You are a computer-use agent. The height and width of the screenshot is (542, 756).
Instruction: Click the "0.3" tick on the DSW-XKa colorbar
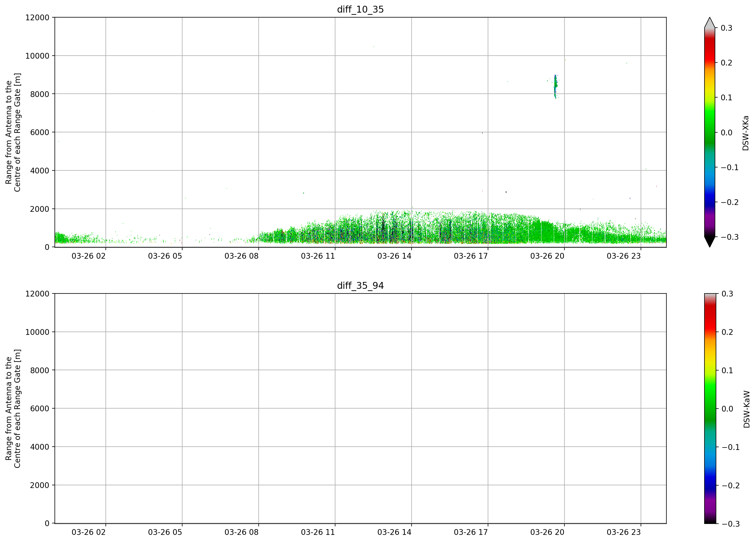727,28
